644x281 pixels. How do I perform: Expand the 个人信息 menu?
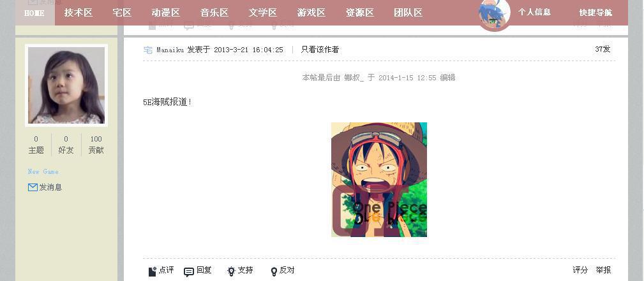[534, 12]
